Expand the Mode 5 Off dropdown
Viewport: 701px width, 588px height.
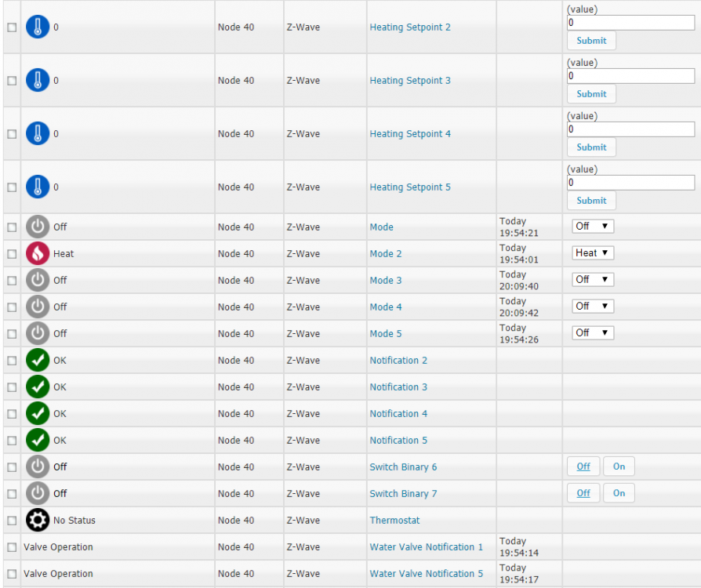593,333
